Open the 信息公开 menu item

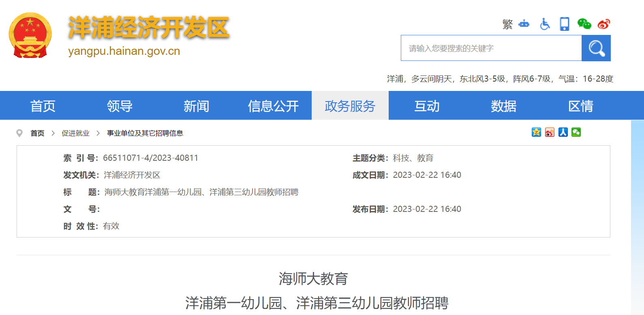point(274,106)
